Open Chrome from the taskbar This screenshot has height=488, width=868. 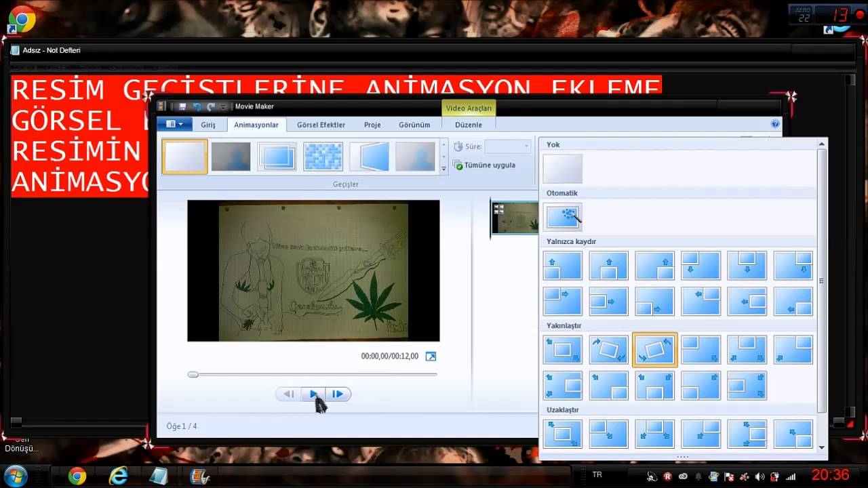point(77,476)
